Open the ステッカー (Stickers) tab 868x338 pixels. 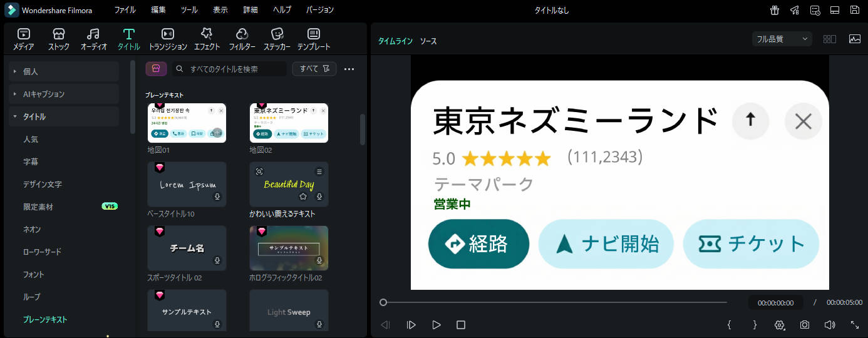tap(277, 39)
